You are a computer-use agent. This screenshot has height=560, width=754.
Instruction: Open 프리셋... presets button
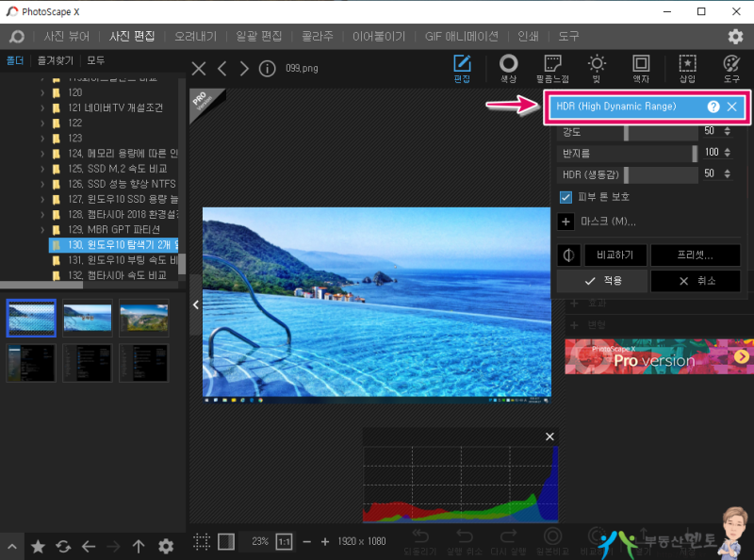coord(696,255)
